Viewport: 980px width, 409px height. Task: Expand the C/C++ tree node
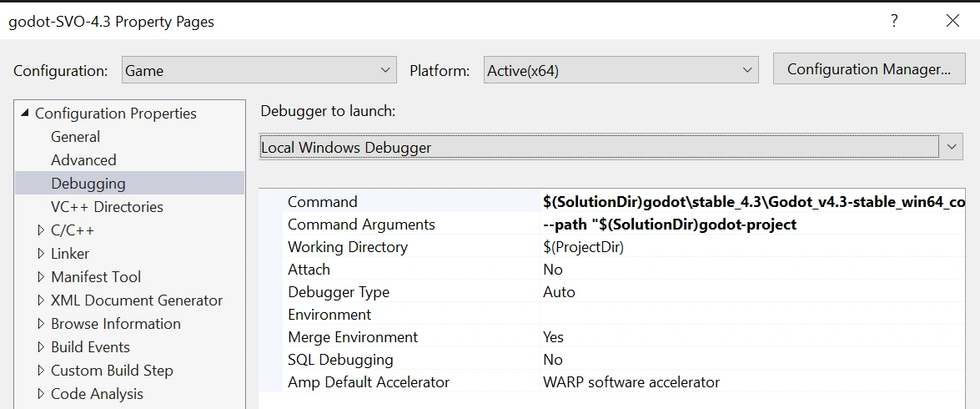tap(42, 230)
